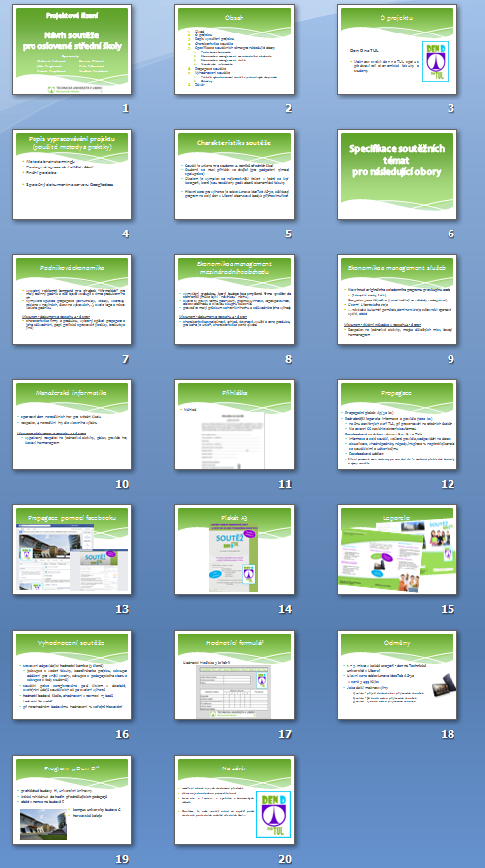
Task: Pick the 'Podniková ekonomika' slide thumbnail
Action: pos(72,300)
